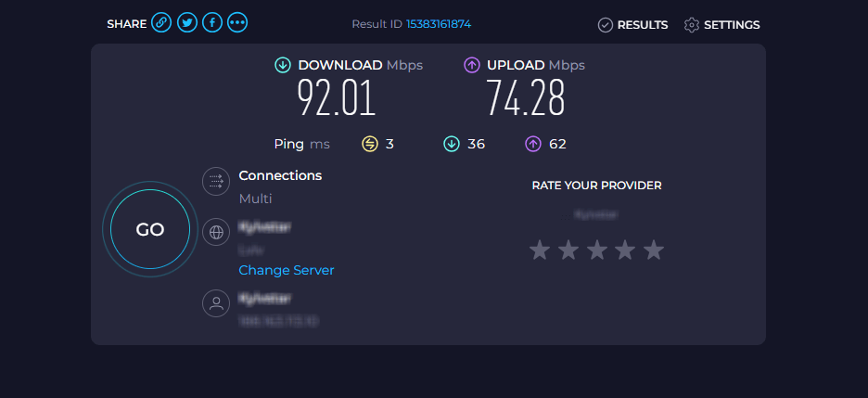Share result on Facebook
Image resolution: width=868 pixels, height=398 pixels.
point(212,23)
